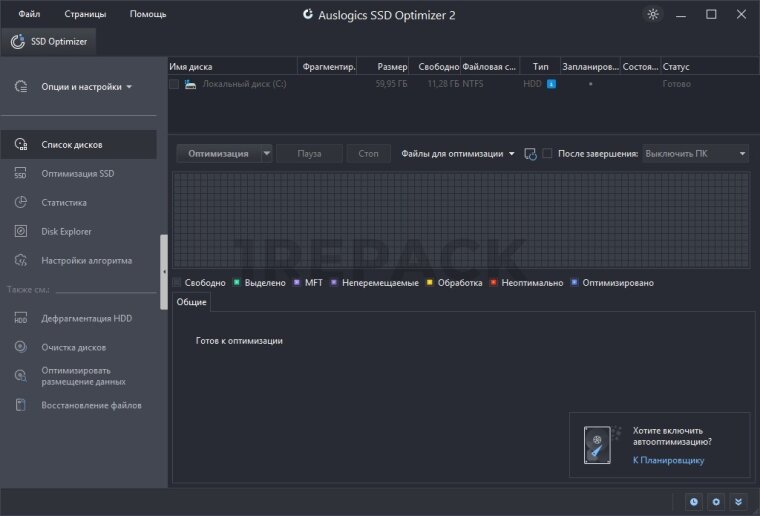Follow the К Планировщику link
Viewport: 760px width, 516px height.
668,460
